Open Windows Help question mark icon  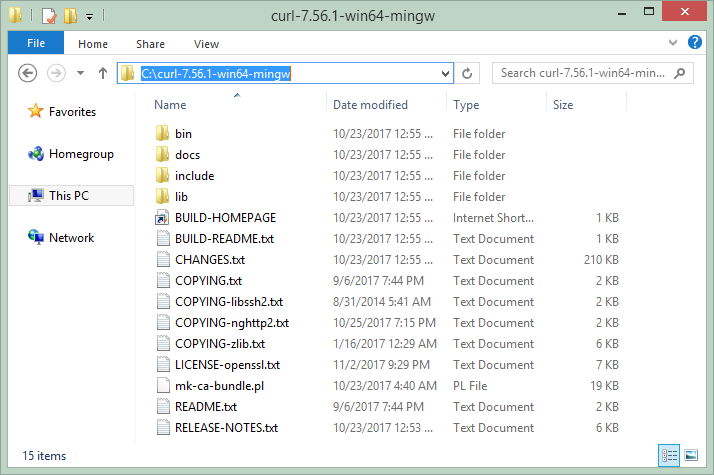point(694,42)
